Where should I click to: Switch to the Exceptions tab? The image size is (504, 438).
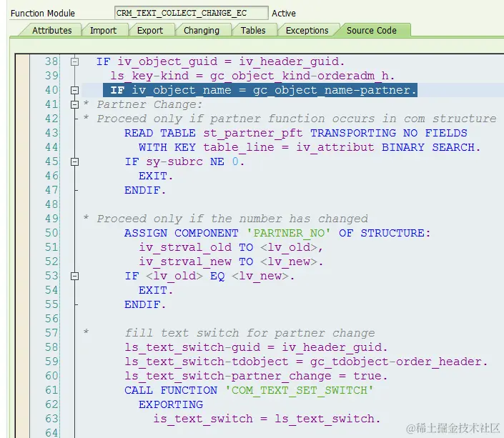[307, 30]
